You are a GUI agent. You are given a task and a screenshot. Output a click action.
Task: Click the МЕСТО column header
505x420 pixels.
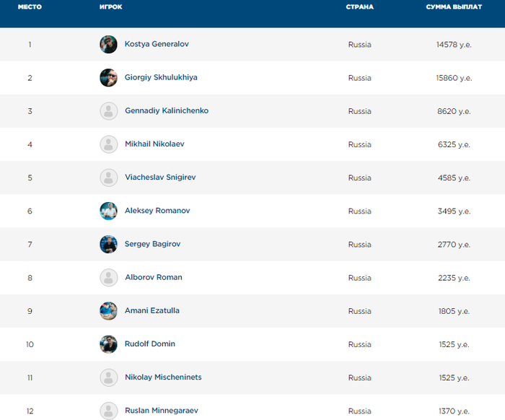coord(30,7)
